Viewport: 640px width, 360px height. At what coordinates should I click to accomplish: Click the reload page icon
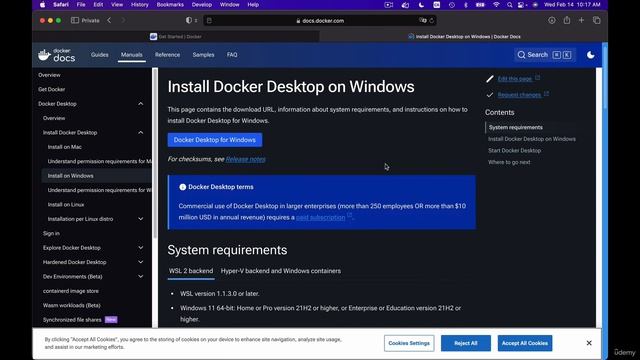[431, 20]
